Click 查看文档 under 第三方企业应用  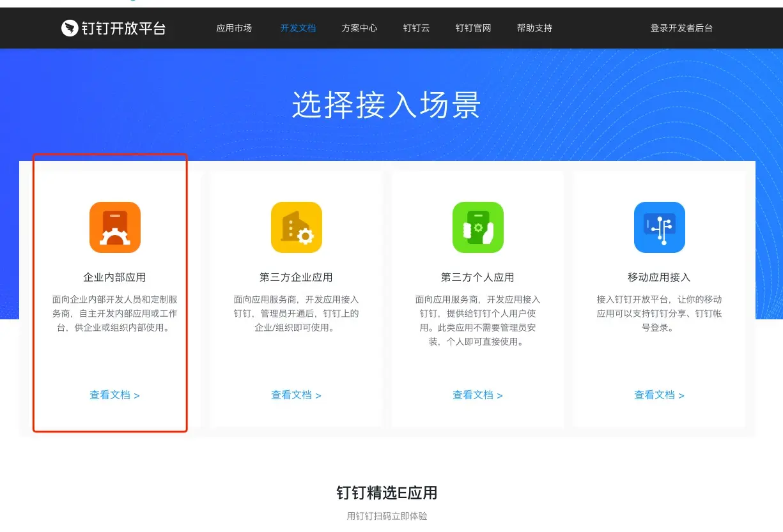[296, 395]
